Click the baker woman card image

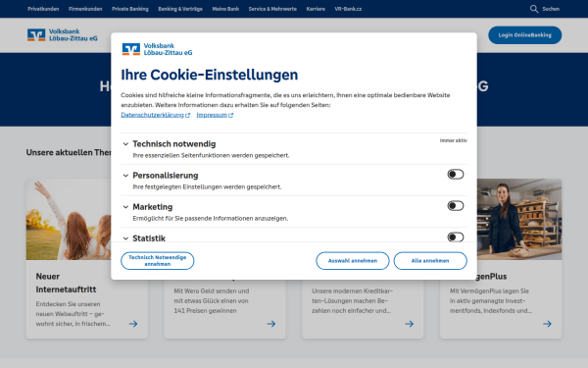coord(519,219)
